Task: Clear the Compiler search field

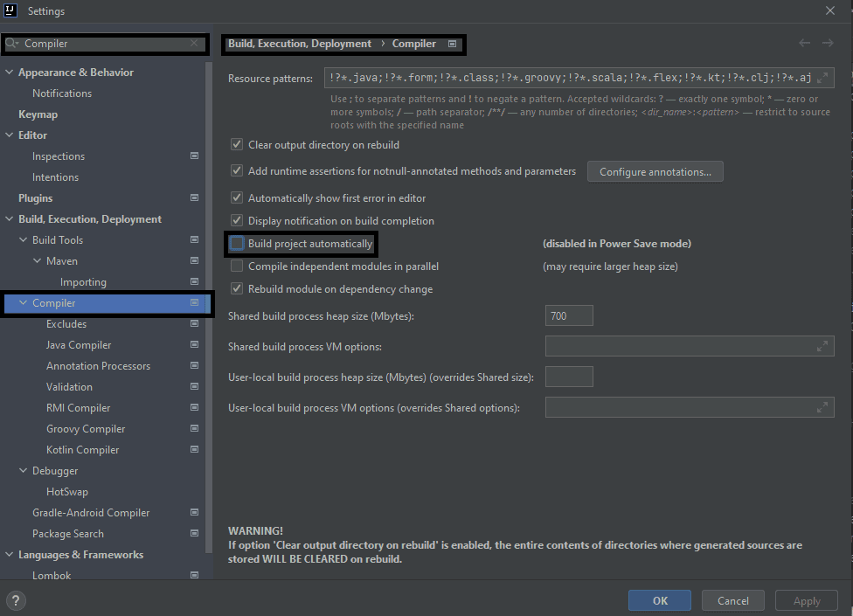Action: 194,43
